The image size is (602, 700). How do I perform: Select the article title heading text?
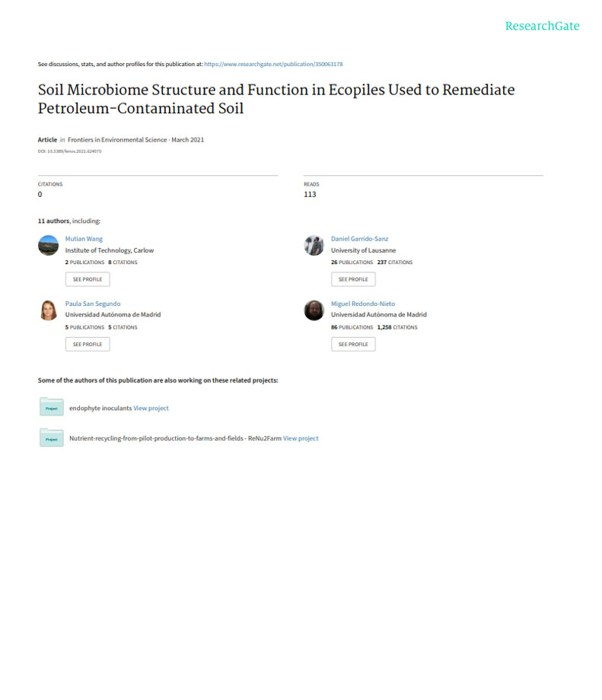[276, 99]
